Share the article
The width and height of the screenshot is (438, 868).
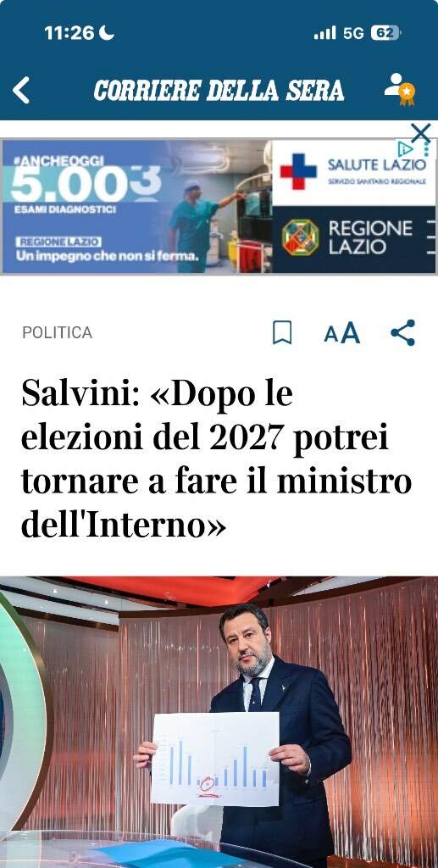click(x=402, y=332)
